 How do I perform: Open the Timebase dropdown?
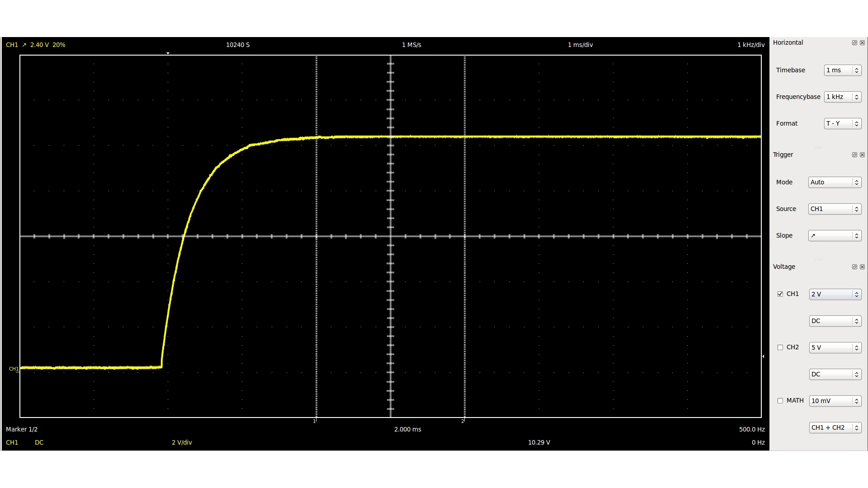point(842,70)
